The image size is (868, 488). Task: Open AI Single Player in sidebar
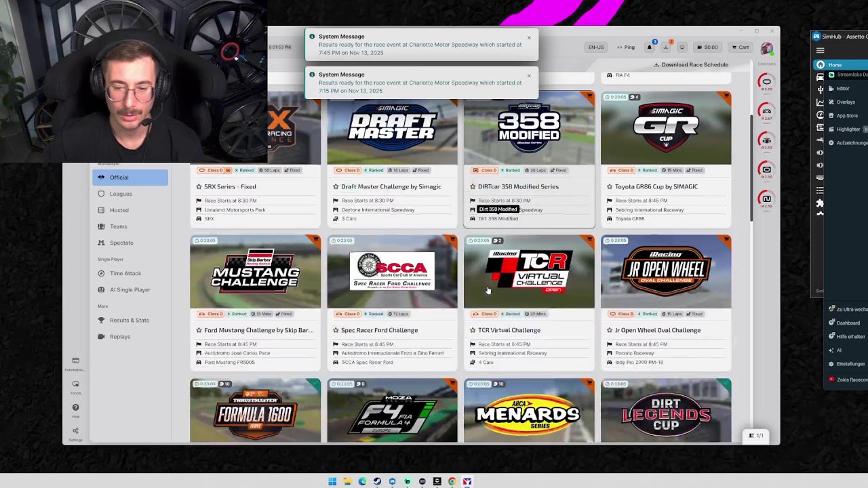130,289
